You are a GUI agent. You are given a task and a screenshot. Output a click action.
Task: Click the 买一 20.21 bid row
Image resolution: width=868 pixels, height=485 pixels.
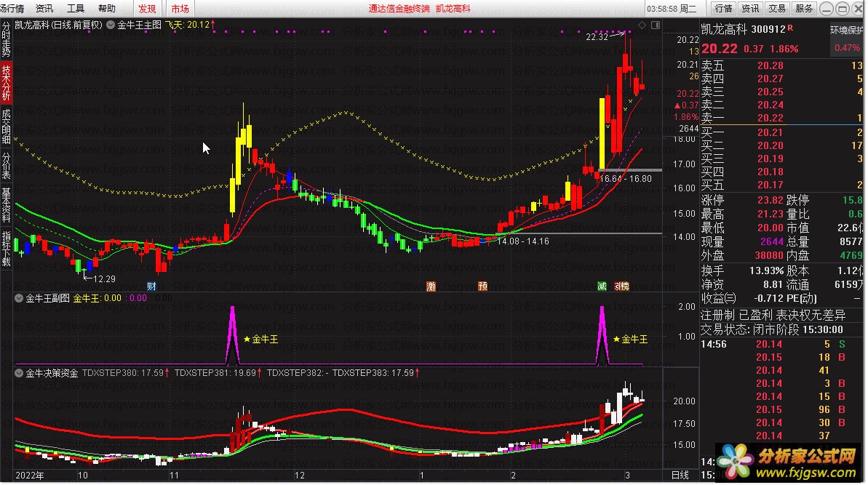pyautogui.click(x=782, y=132)
